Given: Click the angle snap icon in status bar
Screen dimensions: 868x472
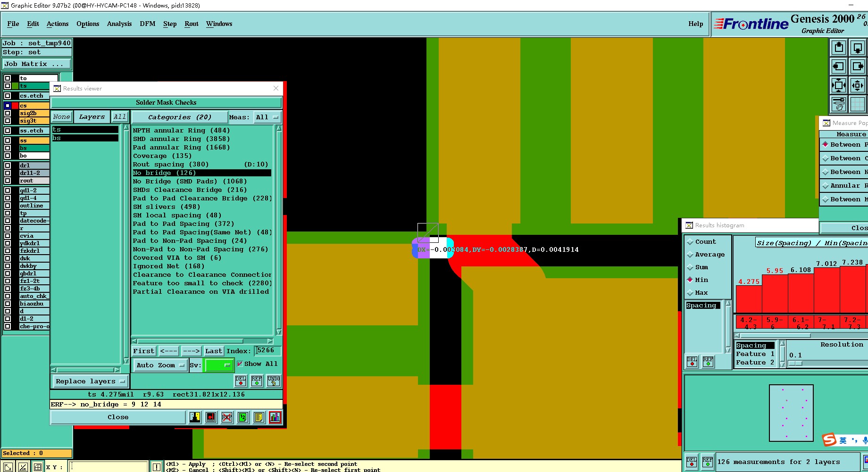Looking at the screenshot, I should (23, 467).
